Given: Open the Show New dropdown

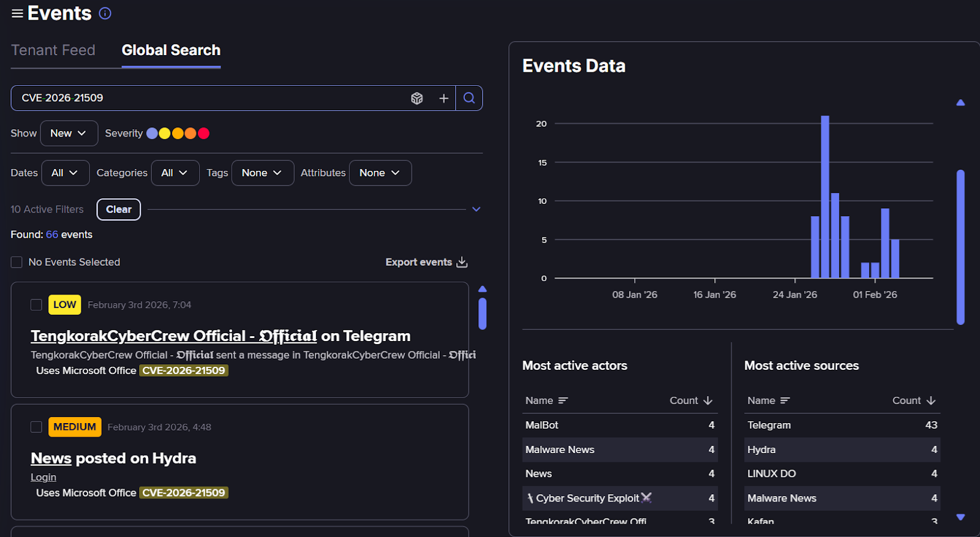Looking at the screenshot, I should (69, 133).
